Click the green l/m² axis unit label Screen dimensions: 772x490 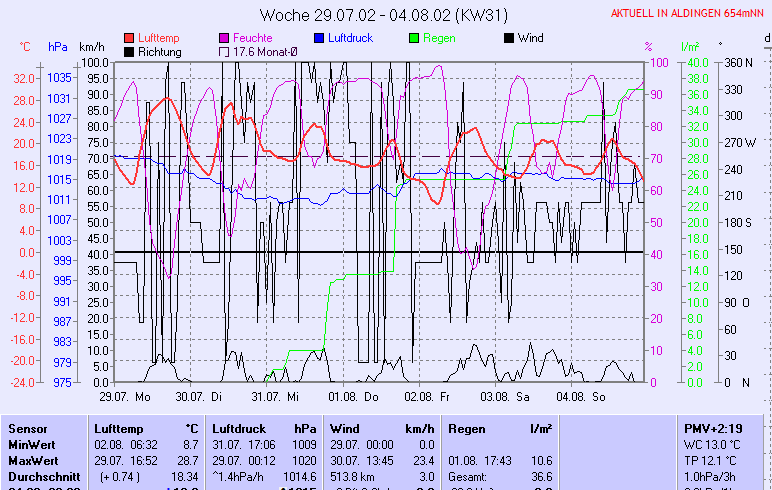pos(689,47)
